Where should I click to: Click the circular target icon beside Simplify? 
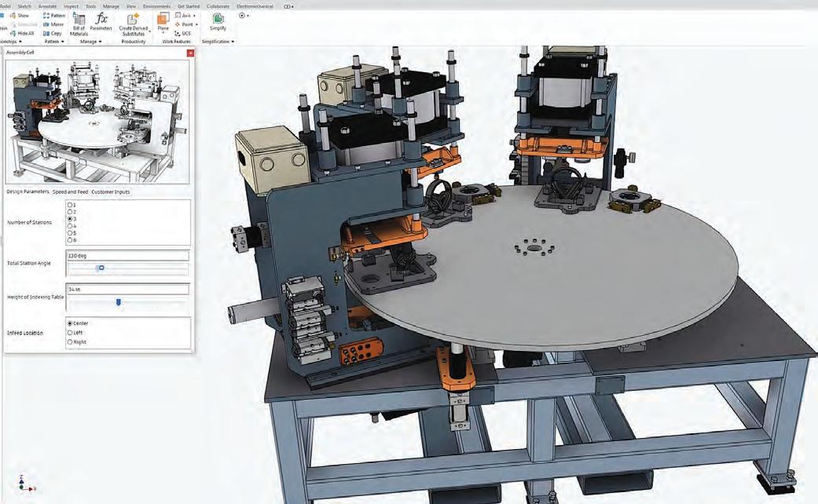pos(241,16)
